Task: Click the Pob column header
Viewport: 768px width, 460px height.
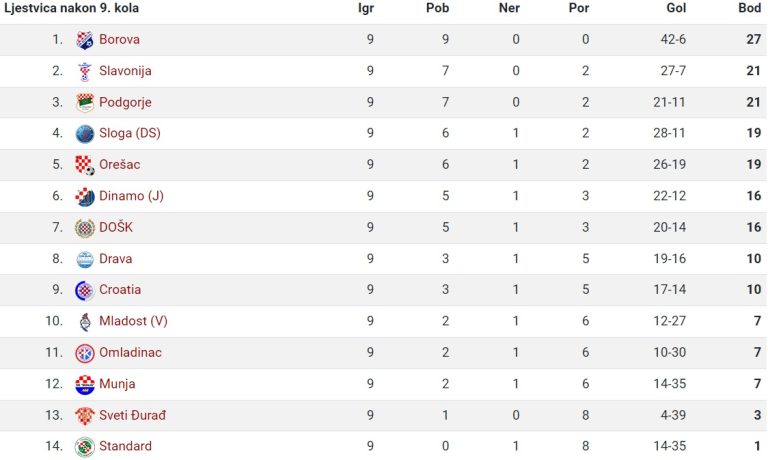Action: pyautogui.click(x=437, y=8)
